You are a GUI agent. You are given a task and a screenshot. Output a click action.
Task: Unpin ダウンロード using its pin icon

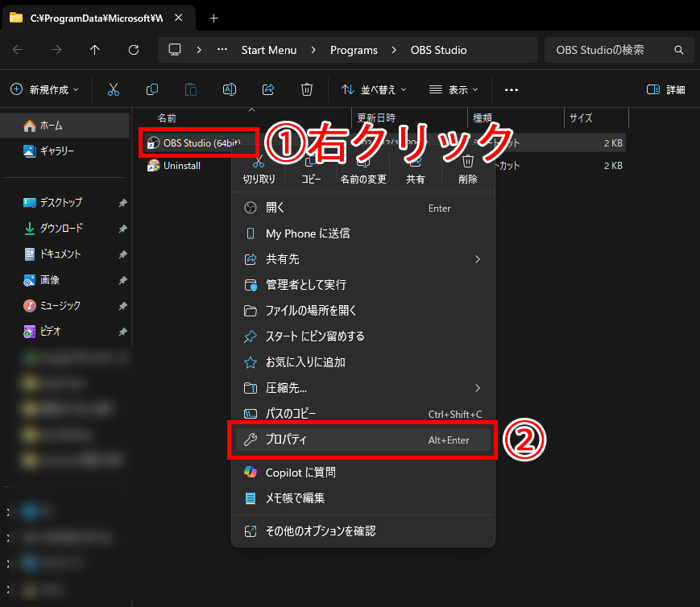coord(122,229)
